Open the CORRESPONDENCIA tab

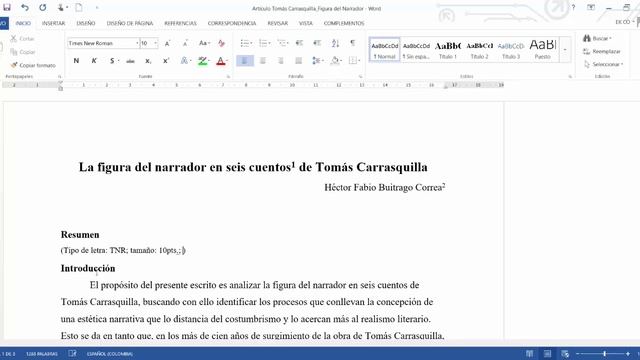click(232, 23)
